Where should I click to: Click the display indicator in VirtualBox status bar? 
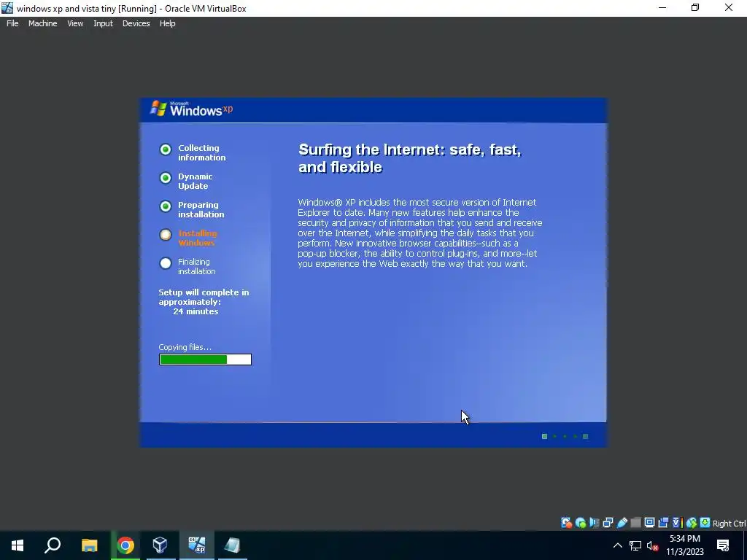click(649, 523)
